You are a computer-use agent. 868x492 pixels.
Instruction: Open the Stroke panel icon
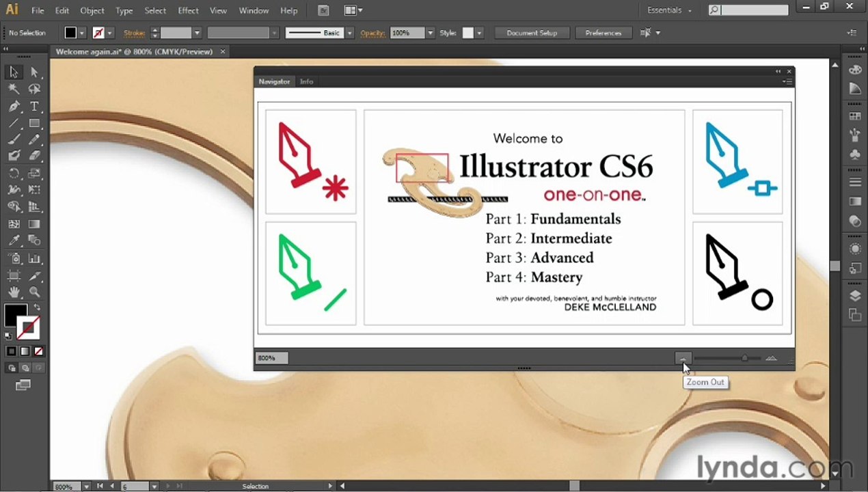click(855, 182)
